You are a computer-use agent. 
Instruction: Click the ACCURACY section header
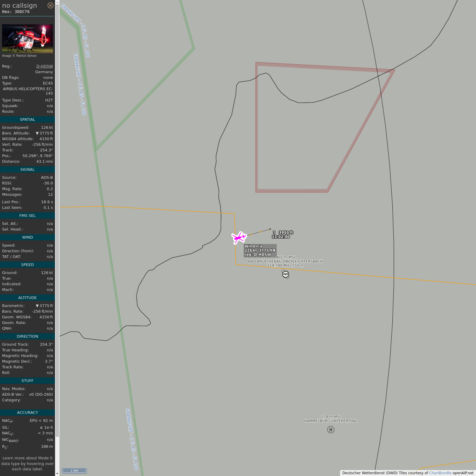coord(27,412)
